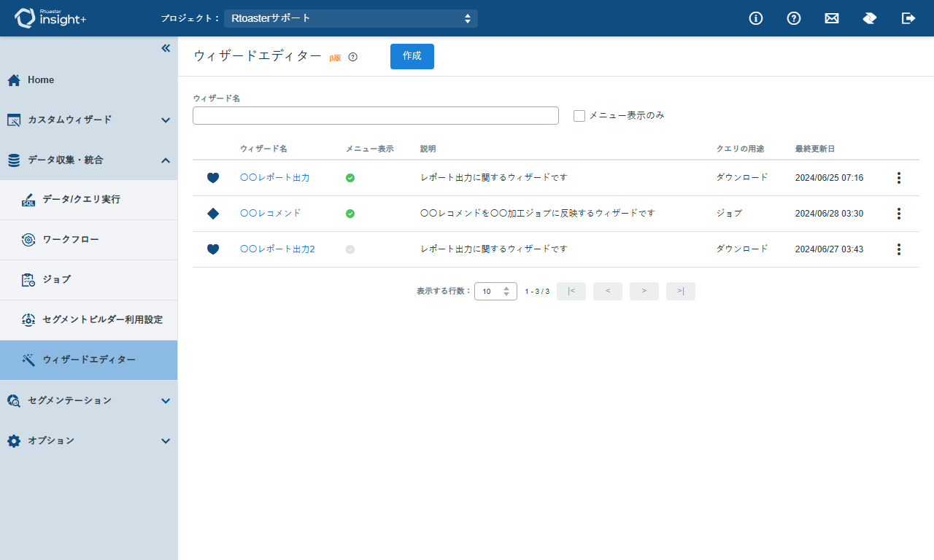Open Home menu item

pyautogui.click(x=88, y=80)
